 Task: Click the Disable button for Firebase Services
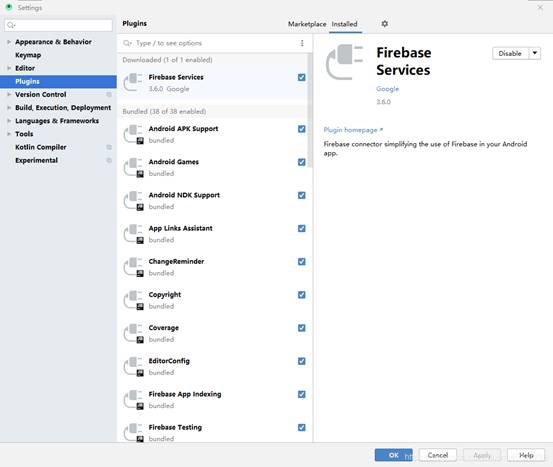510,53
